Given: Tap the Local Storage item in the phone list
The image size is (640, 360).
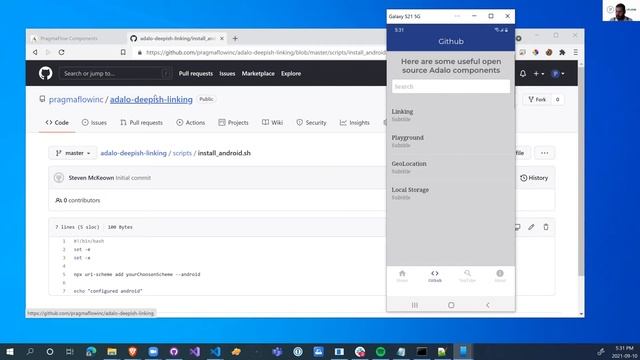Looking at the screenshot, I should [x=451, y=193].
